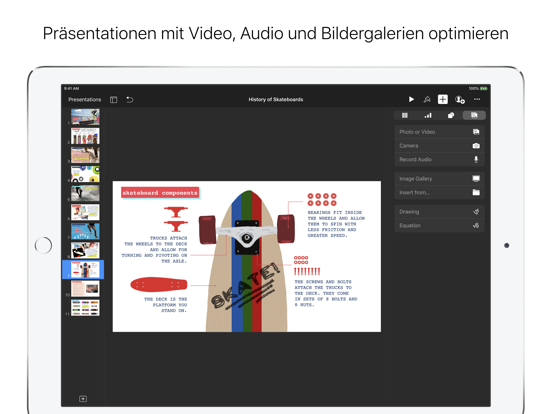The image size is (552, 414).
Task: Tap the 'History of Skateboards' title
Action: click(276, 100)
